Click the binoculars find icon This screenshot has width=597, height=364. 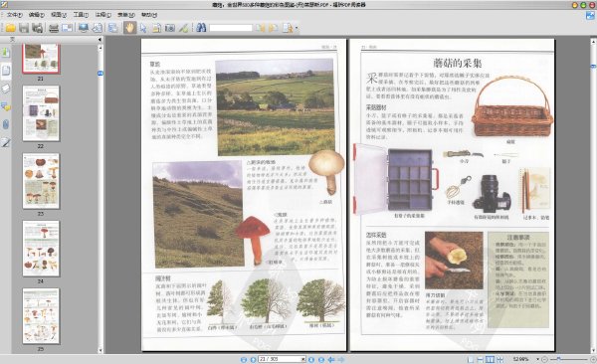click(x=201, y=28)
